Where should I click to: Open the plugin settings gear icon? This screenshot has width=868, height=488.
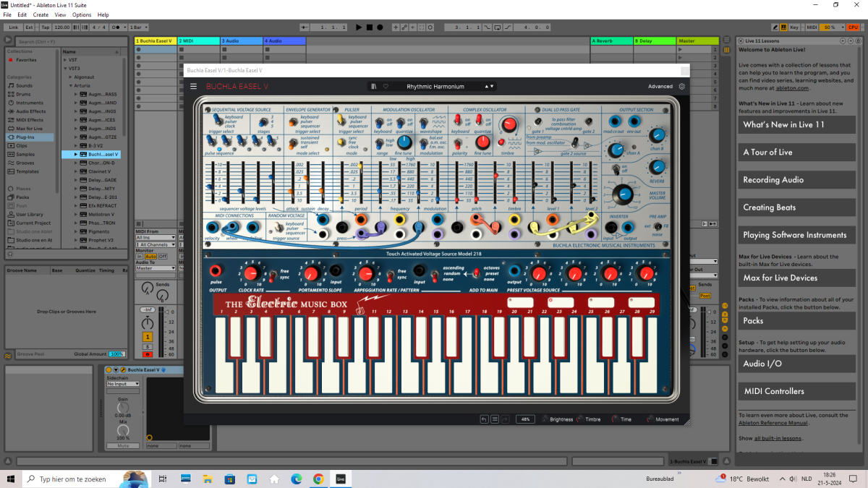tap(681, 86)
